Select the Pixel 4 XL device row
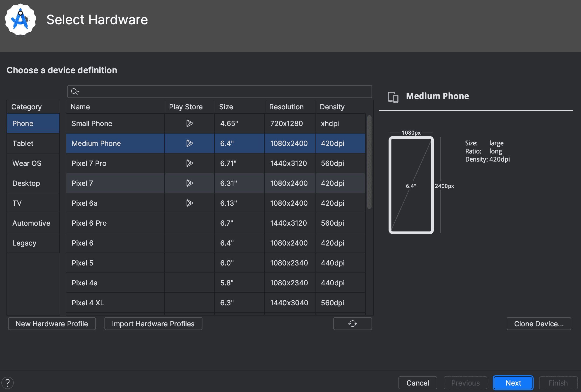This screenshot has height=392, width=581. 216,303
